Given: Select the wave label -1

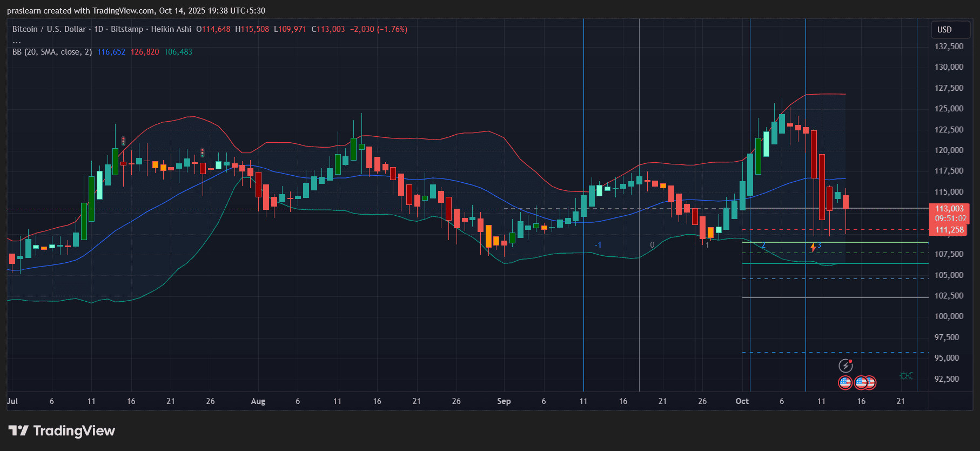Looking at the screenshot, I should [598, 245].
